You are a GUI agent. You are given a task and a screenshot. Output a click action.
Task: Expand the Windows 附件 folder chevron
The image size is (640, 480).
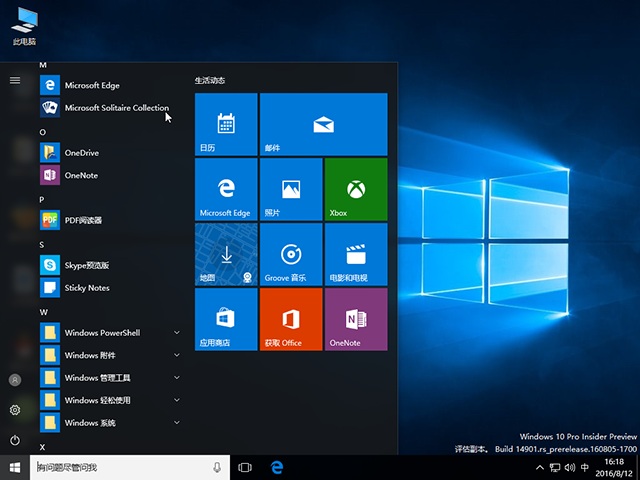(177, 355)
